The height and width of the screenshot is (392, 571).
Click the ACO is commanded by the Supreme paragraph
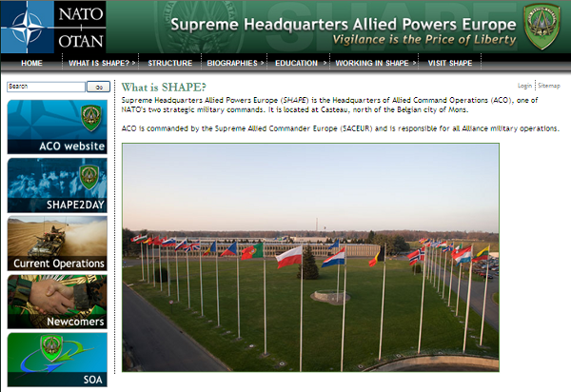340,128
